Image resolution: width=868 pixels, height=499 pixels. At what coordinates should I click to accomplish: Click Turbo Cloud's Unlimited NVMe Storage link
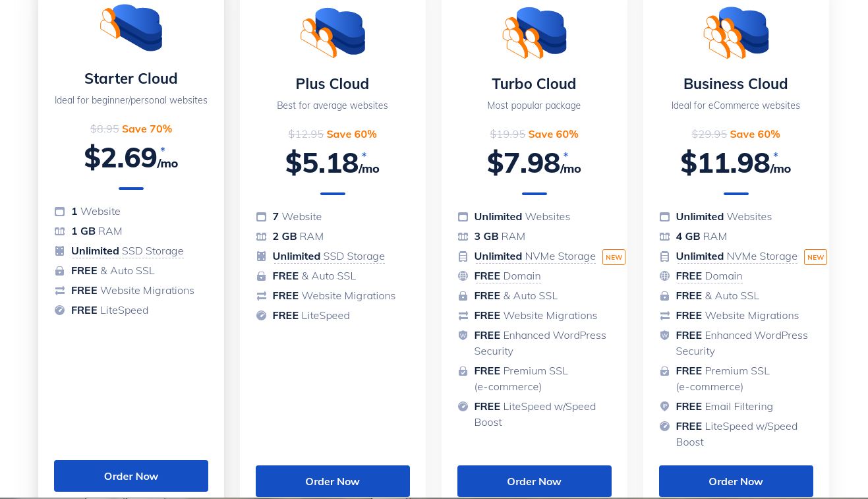(x=535, y=256)
